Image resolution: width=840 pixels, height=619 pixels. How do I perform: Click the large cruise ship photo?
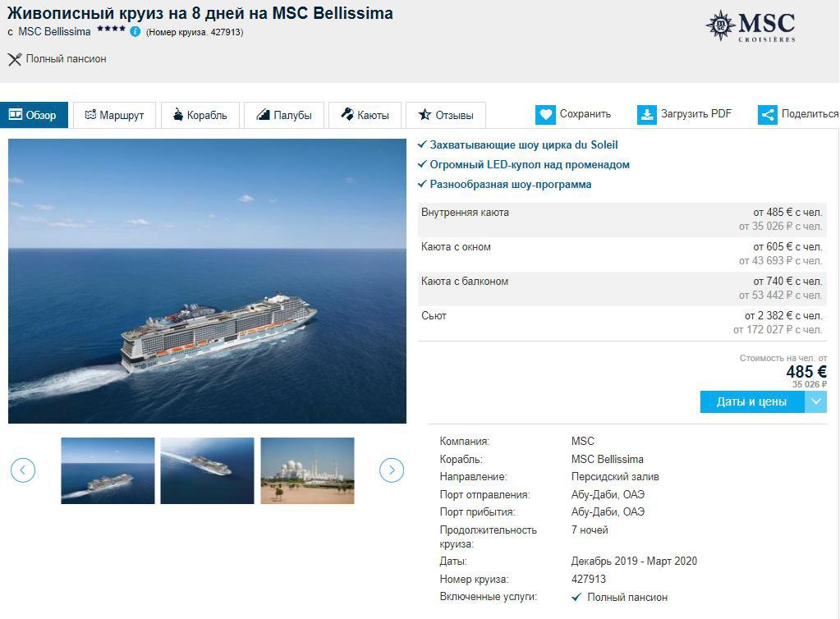pyautogui.click(x=207, y=281)
